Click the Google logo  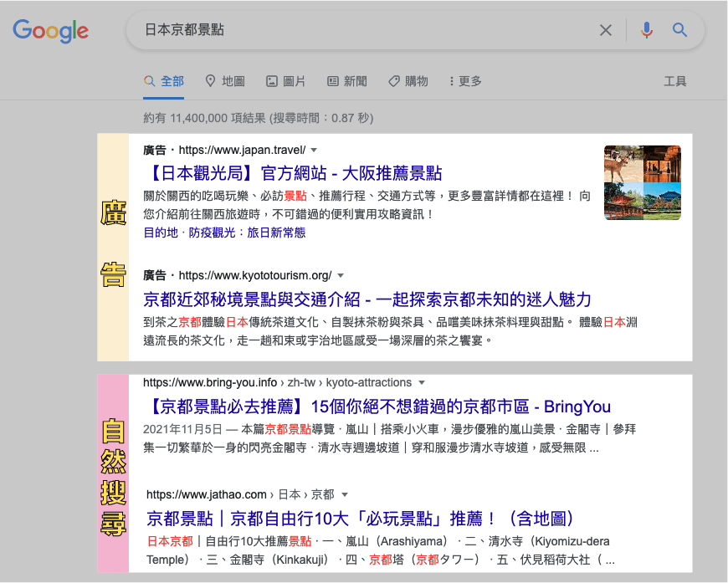[x=50, y=31]
